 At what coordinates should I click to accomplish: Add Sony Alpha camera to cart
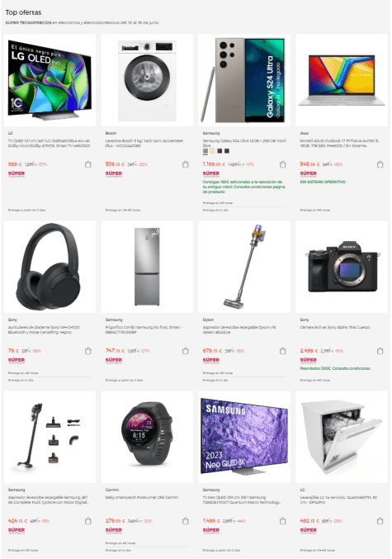click(x=380, y=351)
